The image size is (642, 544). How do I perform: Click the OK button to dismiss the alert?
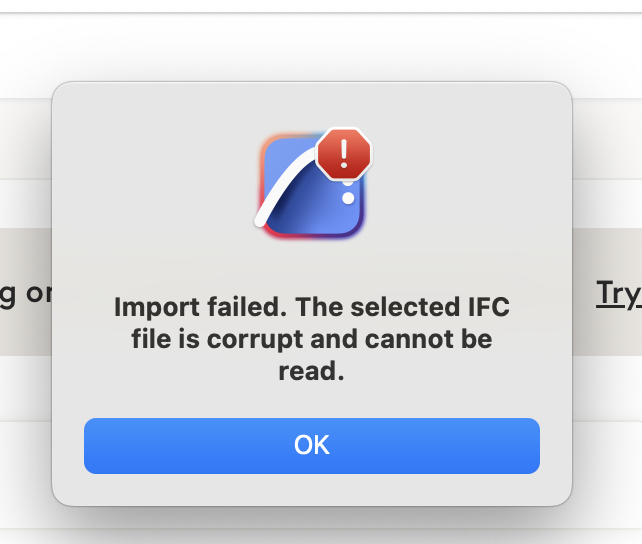click(312, 445)
